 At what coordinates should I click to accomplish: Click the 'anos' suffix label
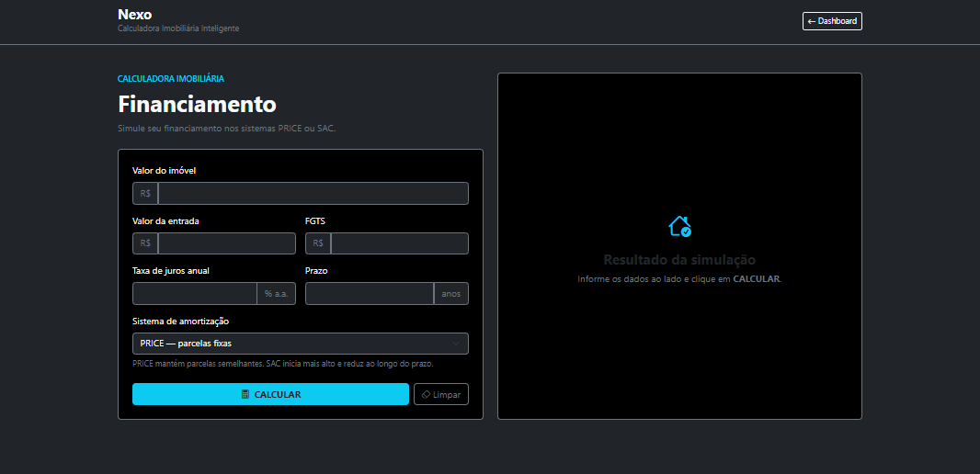451,294
